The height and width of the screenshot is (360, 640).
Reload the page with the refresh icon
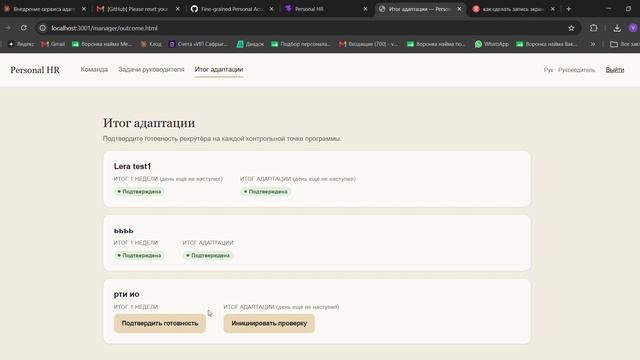[x=24, y=28]
